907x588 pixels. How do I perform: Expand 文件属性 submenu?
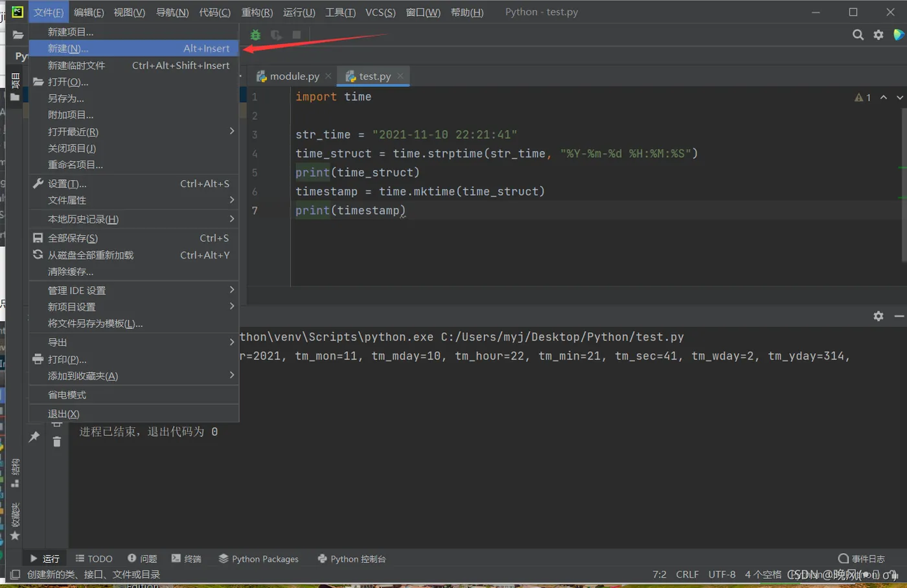pos(134,200)
